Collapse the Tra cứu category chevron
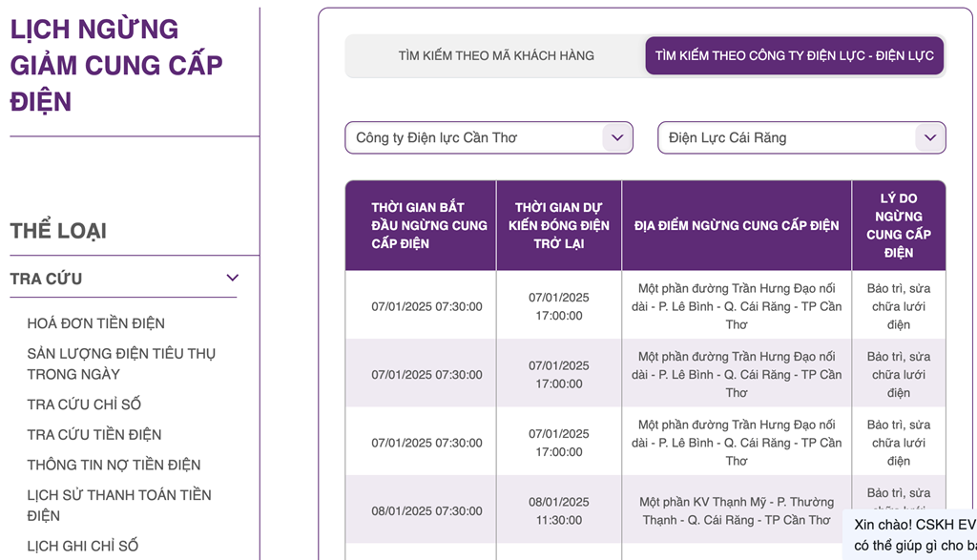Image resolution: width=977 pixels, height=560 pixels. [232, 278]
